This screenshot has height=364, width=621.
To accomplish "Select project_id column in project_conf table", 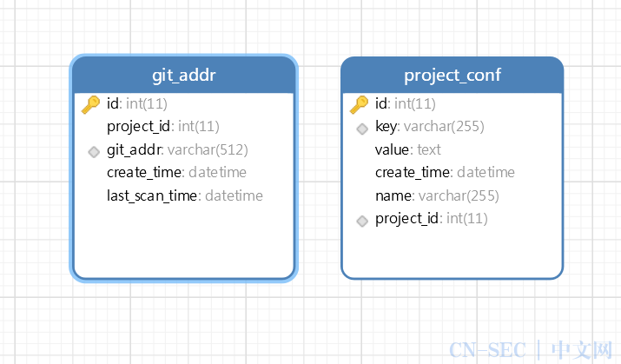I will coord(432,219).
